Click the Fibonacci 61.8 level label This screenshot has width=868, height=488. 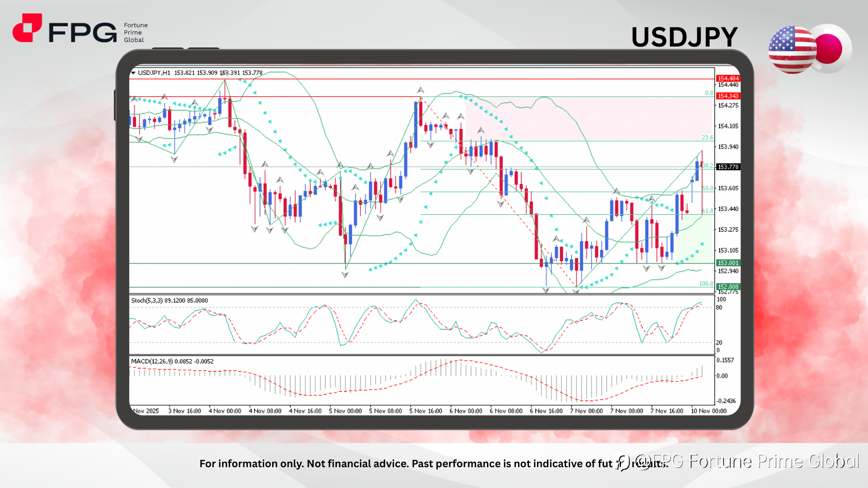click(707, 211)
